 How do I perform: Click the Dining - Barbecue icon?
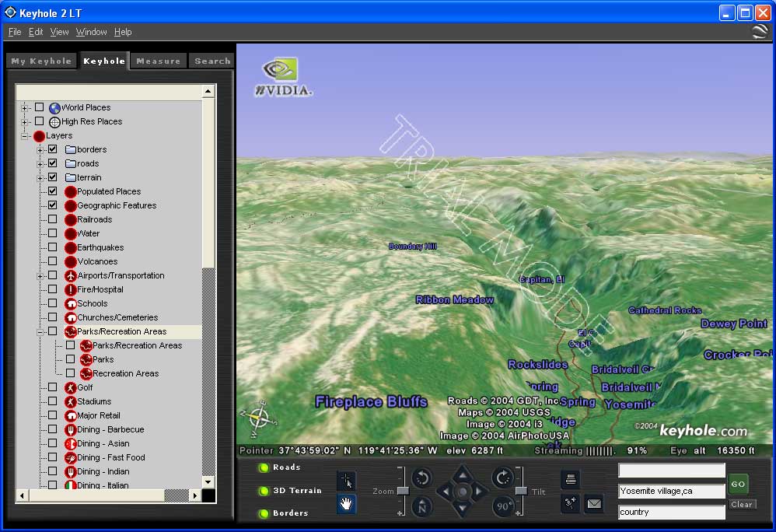70,429
